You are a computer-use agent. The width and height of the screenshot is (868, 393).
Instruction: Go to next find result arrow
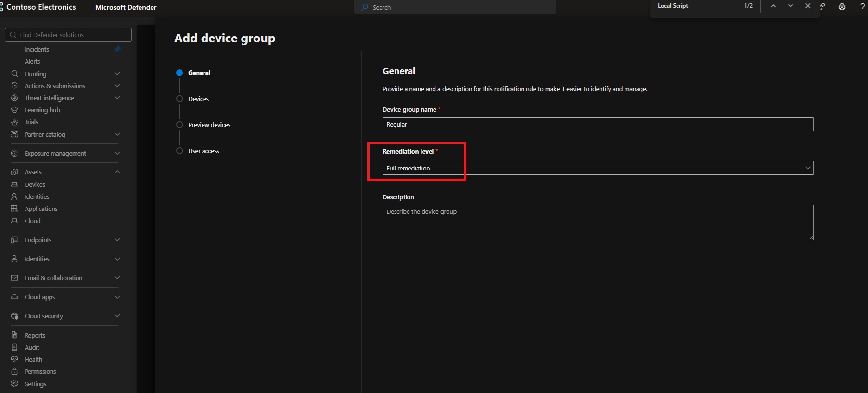[791, 6]
